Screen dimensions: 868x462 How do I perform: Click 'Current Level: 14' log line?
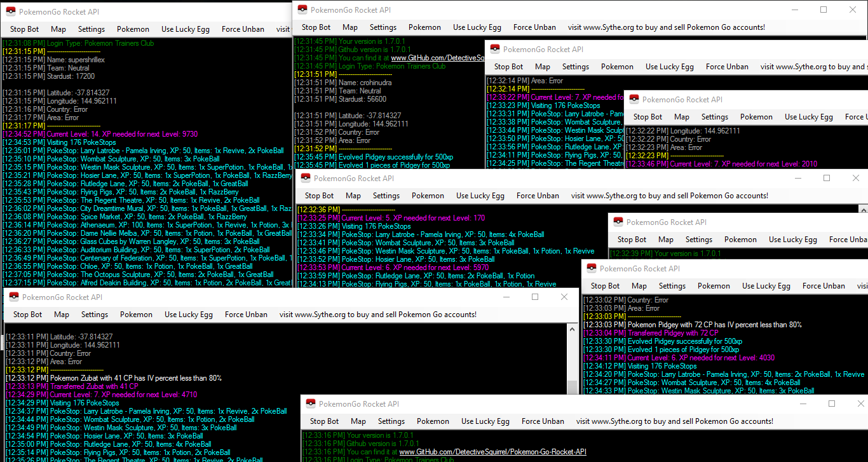(100, 134)
